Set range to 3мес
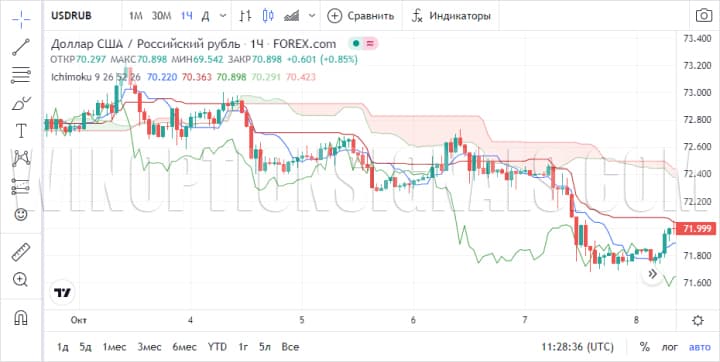 tap(149, 347)
